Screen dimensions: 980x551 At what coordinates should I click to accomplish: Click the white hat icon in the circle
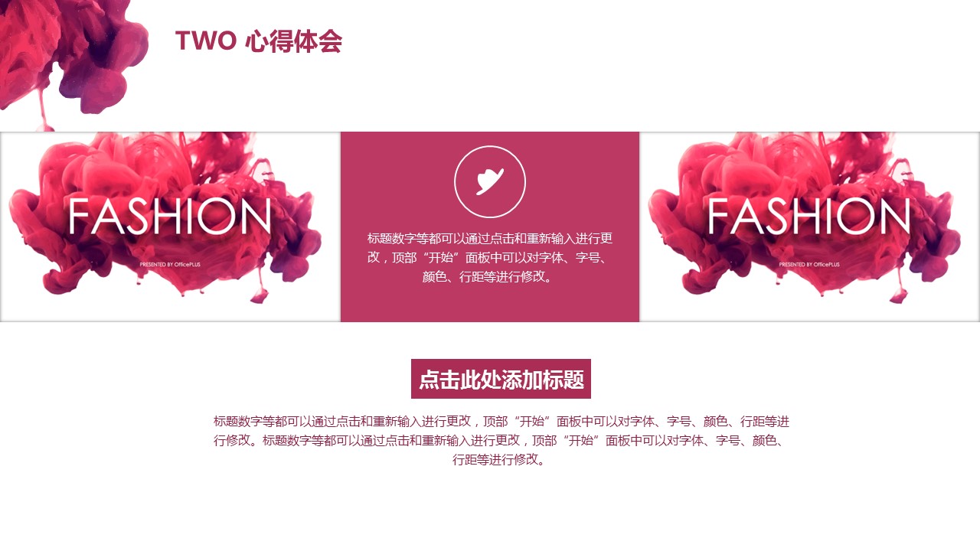pyautogui.click(x=490, y=181)
